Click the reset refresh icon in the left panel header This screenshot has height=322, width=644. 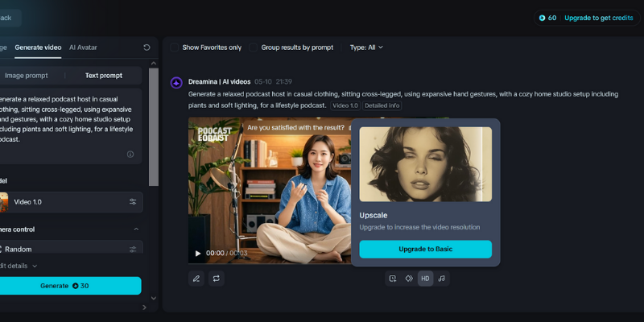pos(147,47)
